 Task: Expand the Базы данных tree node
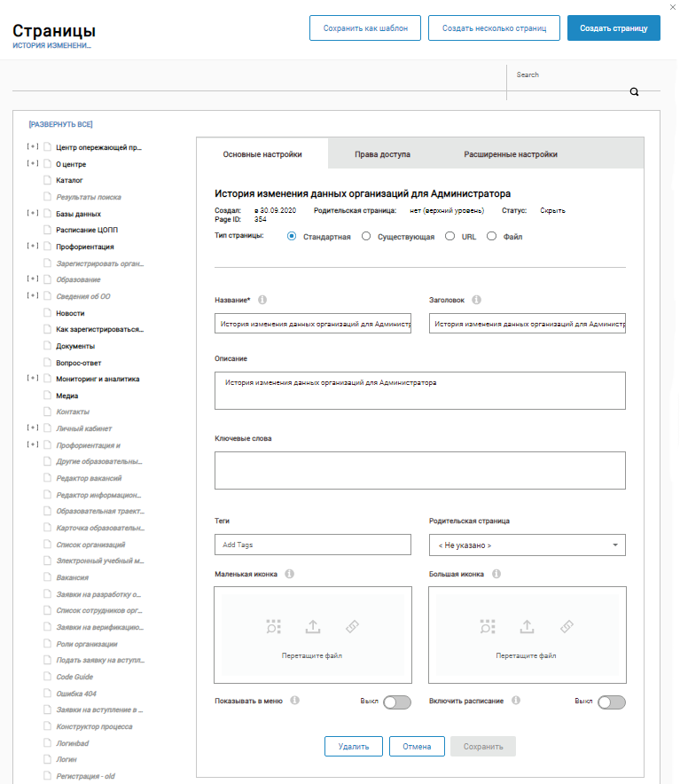(x=33, y=214)
